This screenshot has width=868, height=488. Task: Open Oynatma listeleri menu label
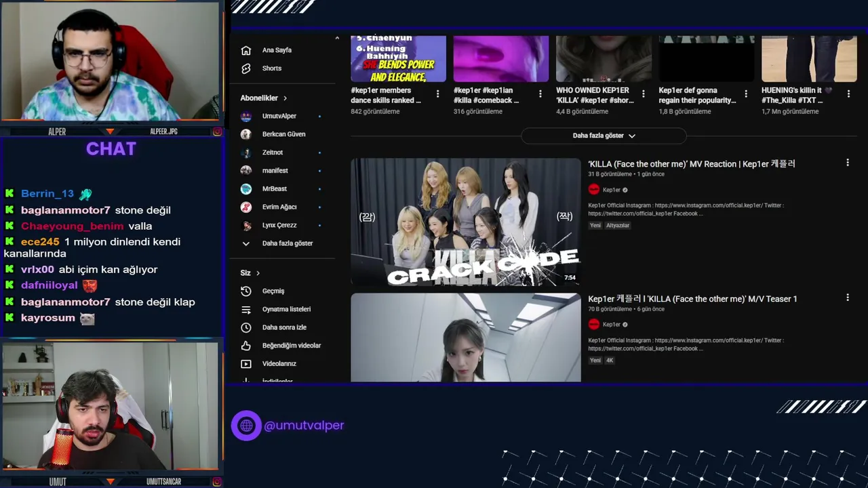tap(286, 309)
